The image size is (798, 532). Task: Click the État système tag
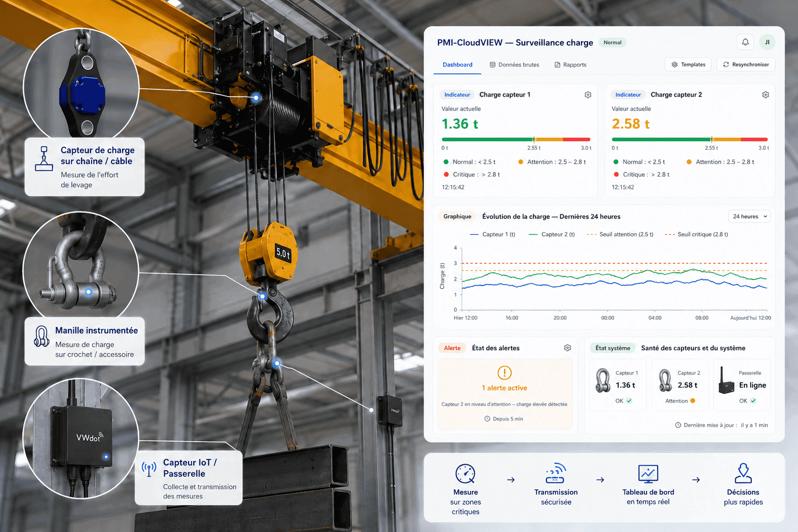(613, 348)
